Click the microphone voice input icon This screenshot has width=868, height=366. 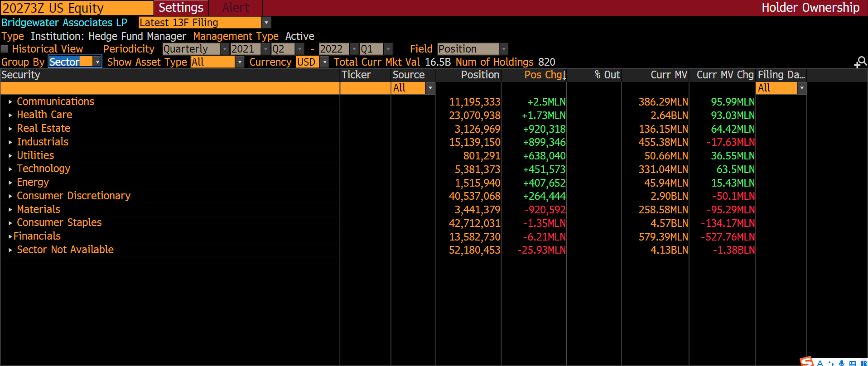841,363
